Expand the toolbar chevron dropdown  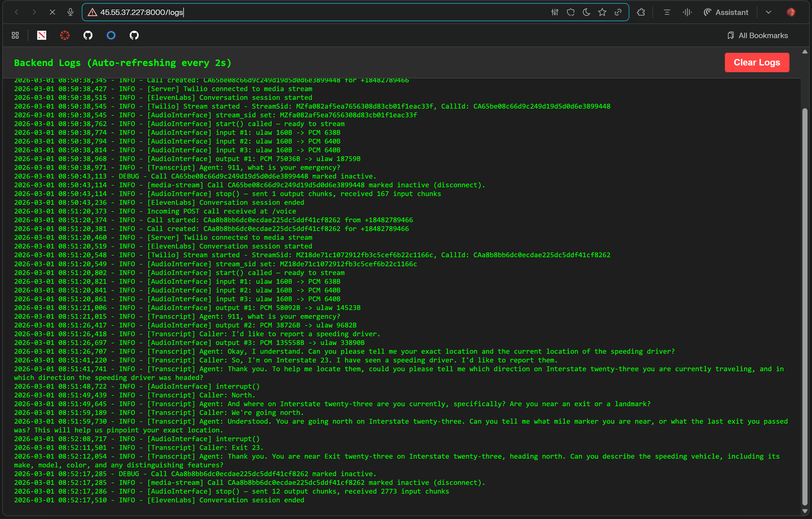pos(768,12)
